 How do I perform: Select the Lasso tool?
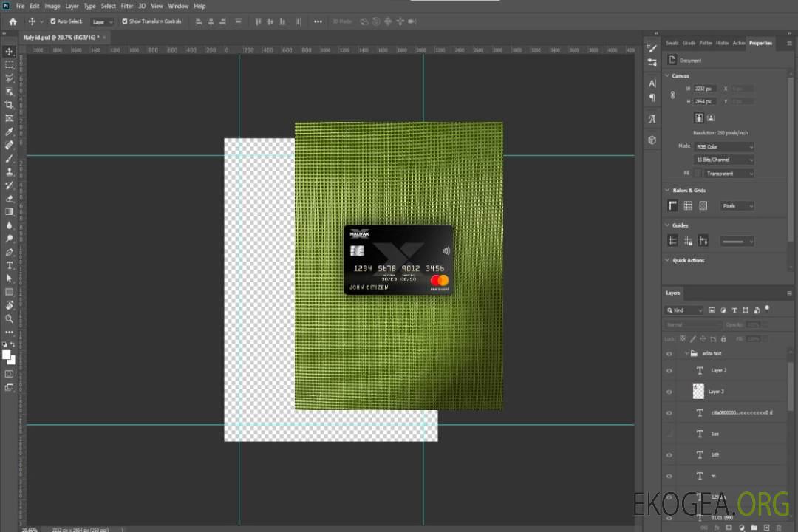click(9, 78)
